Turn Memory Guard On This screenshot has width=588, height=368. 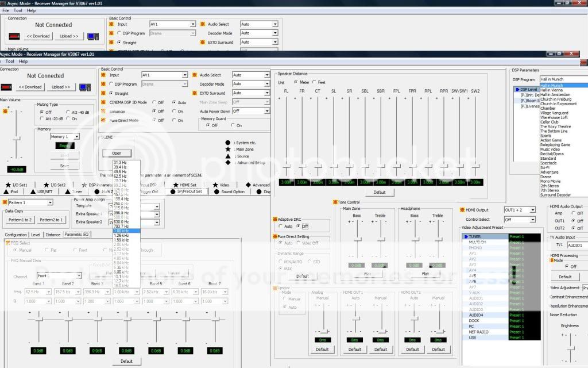click(233, 125)
